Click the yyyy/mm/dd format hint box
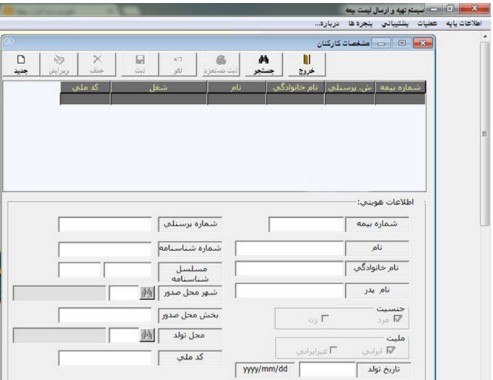493x380 pixels. click(265, 369)
